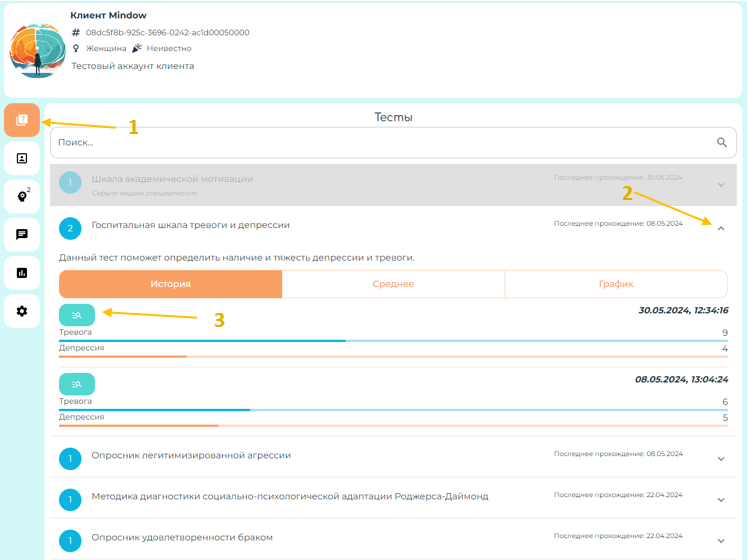The height and width of the screenshot is (560, 748).
Task: Click the Клиент Mindow name
Action: click(108, 15)
